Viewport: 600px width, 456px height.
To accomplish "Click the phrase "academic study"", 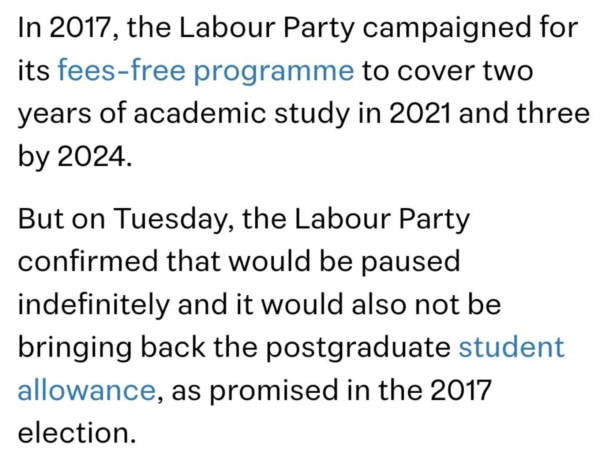I will tap(229, 114).
